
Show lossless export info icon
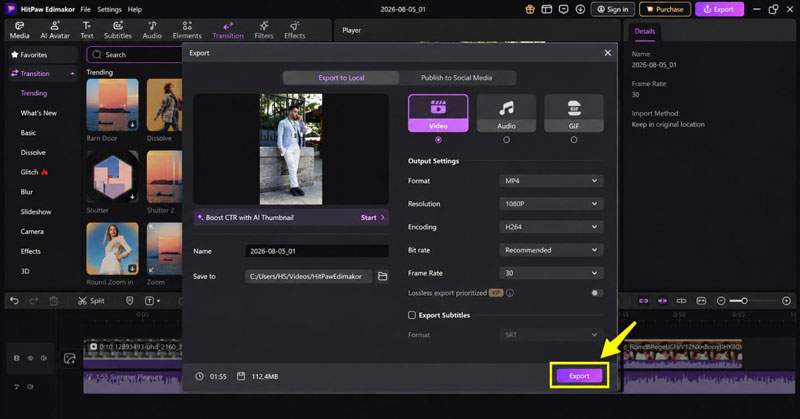coord(510,293)
